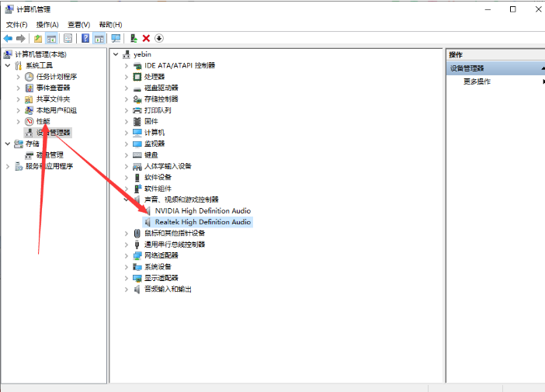
Task: Select 磁盘管理 in the left tree
Action: point(50,154)
